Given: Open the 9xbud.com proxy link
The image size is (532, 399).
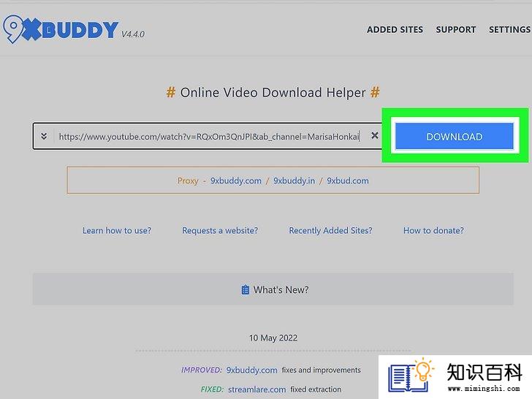Looking at the screenshot, I should (x=348, y=180).
